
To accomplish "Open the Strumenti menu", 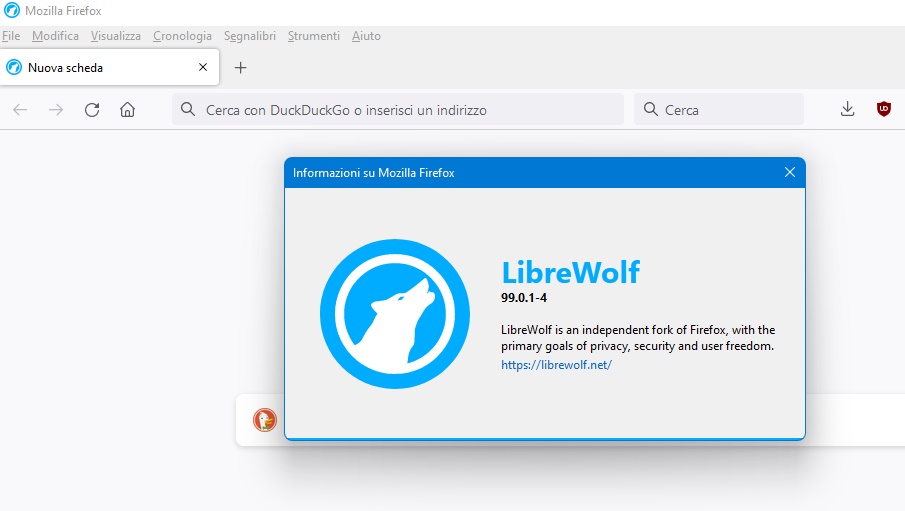I will pos(314,36).
